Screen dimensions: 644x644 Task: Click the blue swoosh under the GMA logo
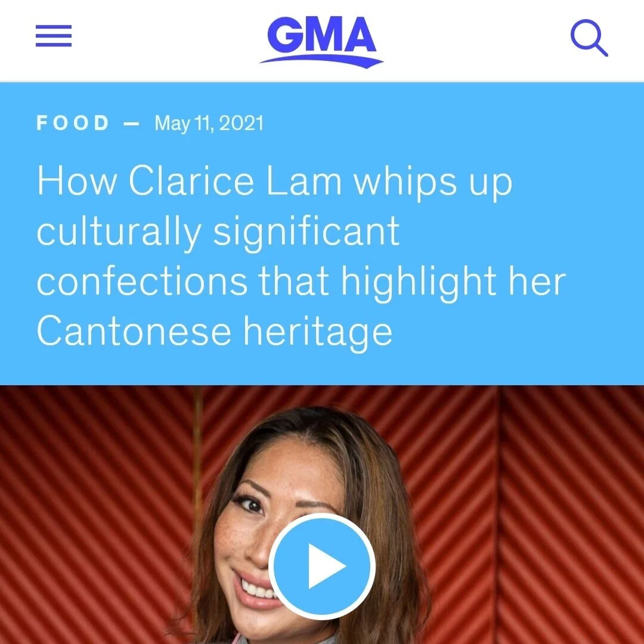[321, 61]
